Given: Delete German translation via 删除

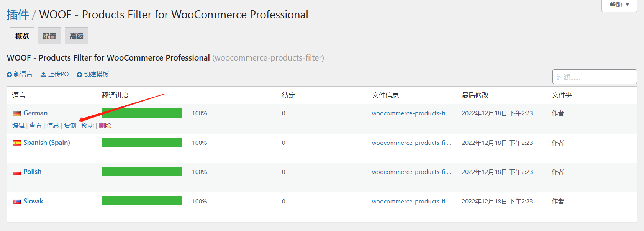Looking at the screenshot, I should coord(105,125).
